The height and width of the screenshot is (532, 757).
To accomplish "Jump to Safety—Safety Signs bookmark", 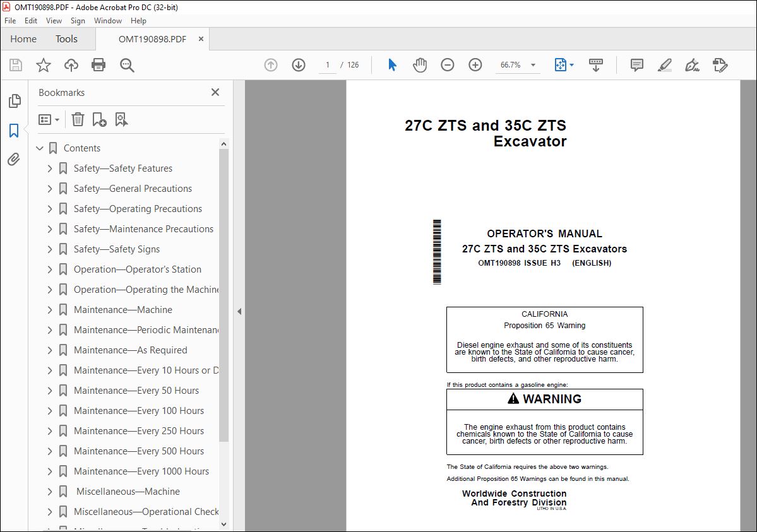I will [x=116, y=249].
